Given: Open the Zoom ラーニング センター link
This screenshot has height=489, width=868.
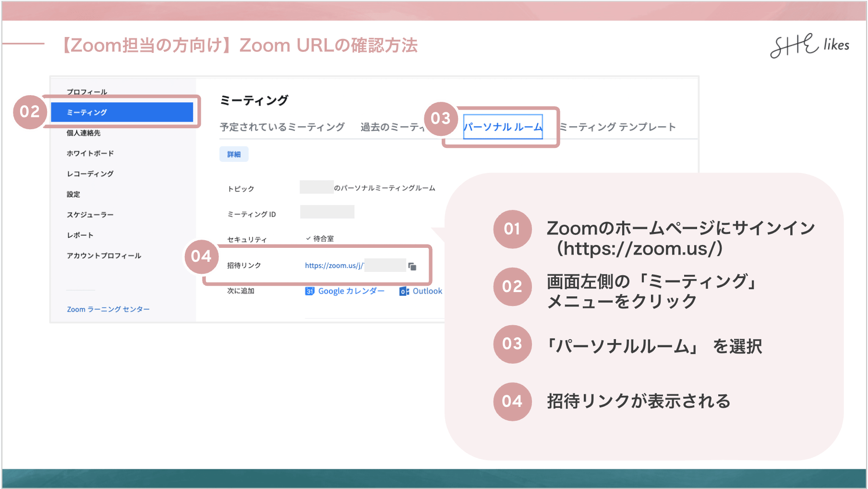Looking at the screenshot, I should (108, 309).
